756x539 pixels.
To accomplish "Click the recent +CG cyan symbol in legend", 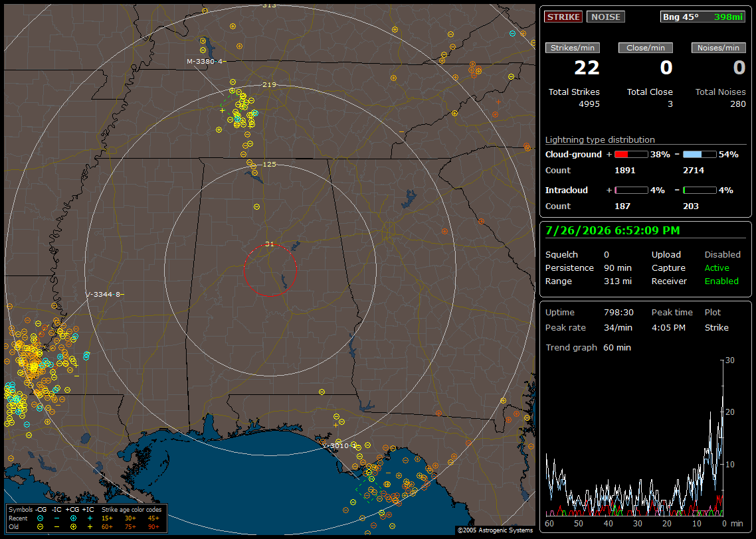I will pyautogui.click(x=73, y=518).
